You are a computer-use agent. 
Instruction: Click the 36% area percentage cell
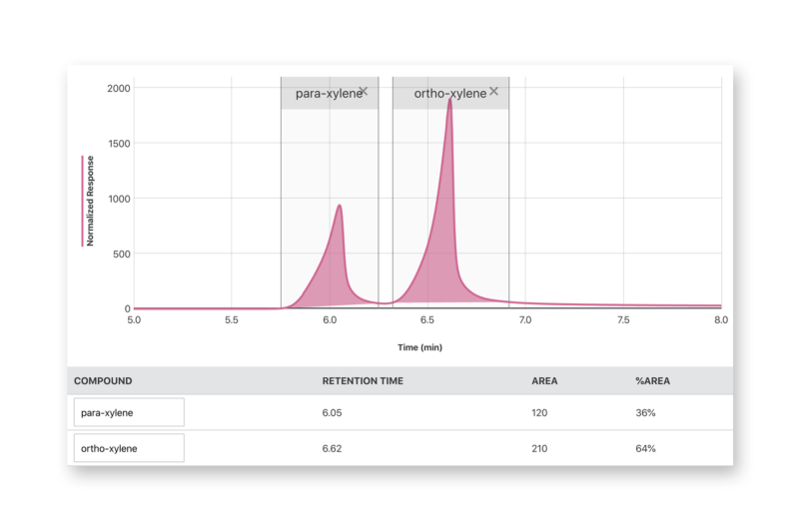(645, 412)
